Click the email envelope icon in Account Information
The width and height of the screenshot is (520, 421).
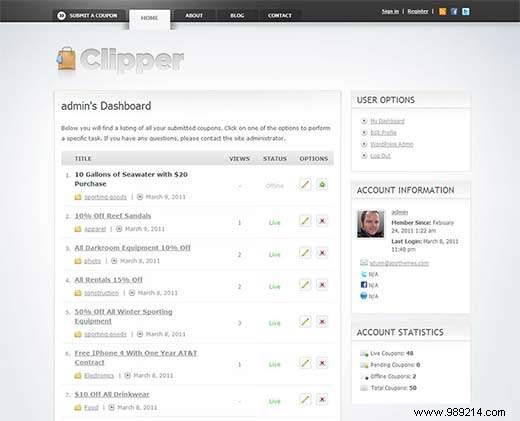click(364, 263)
